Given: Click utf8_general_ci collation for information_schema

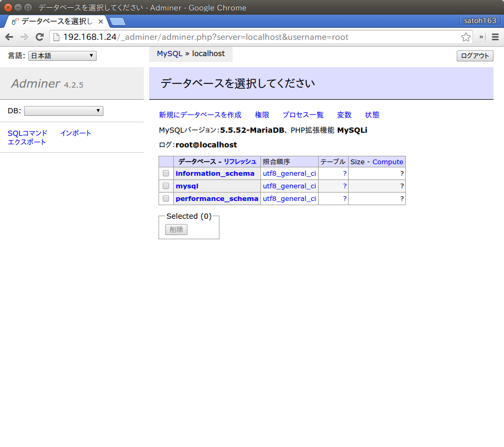Looking at the screenshot, I should 289,174.
